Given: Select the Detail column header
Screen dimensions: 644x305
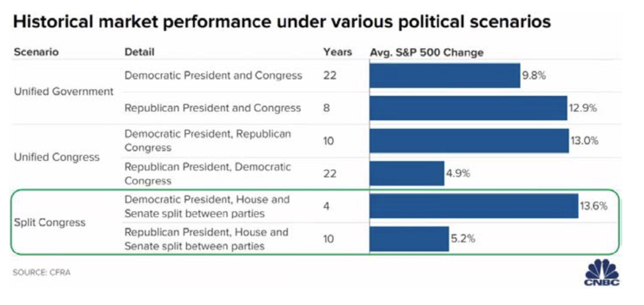Looking at the screenshot, I should coord(139,52).
